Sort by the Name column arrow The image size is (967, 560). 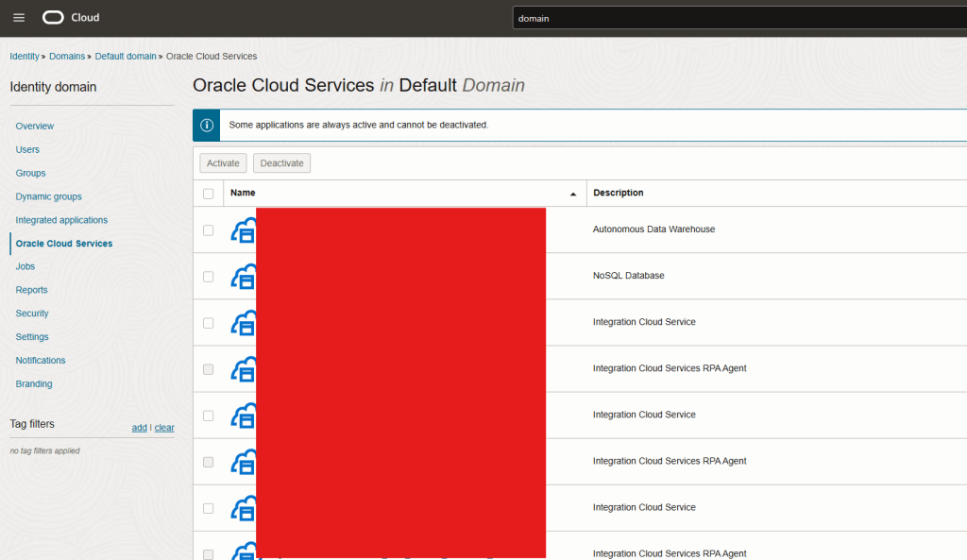572,194
